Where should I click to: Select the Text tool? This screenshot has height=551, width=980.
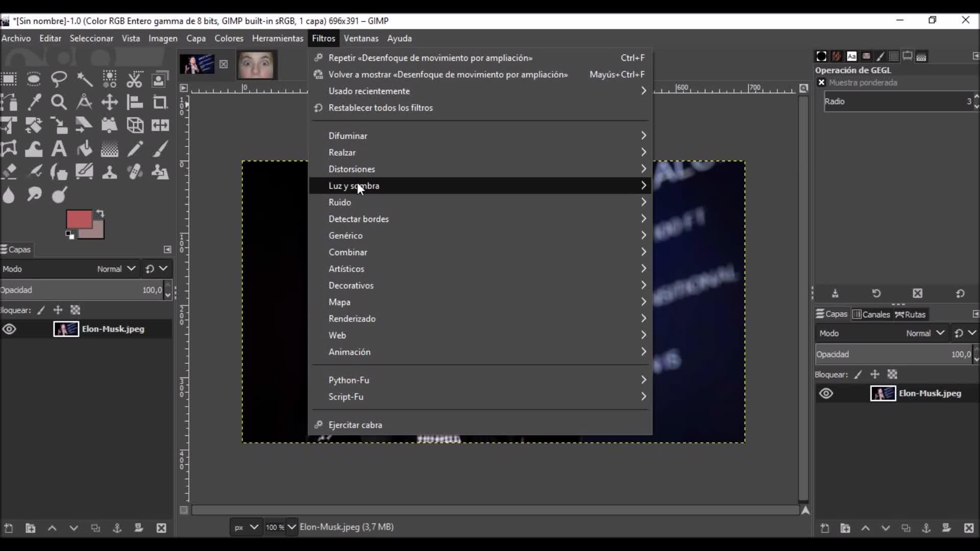tap(59, 148)
